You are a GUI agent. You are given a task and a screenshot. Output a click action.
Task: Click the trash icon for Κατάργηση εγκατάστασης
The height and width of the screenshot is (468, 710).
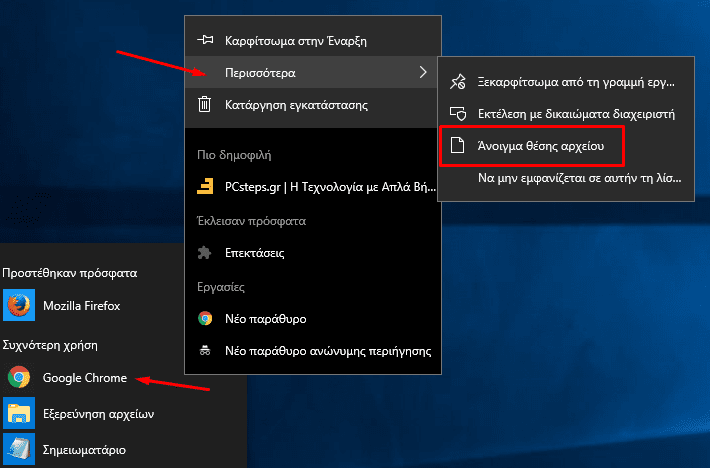click(204, 105)
